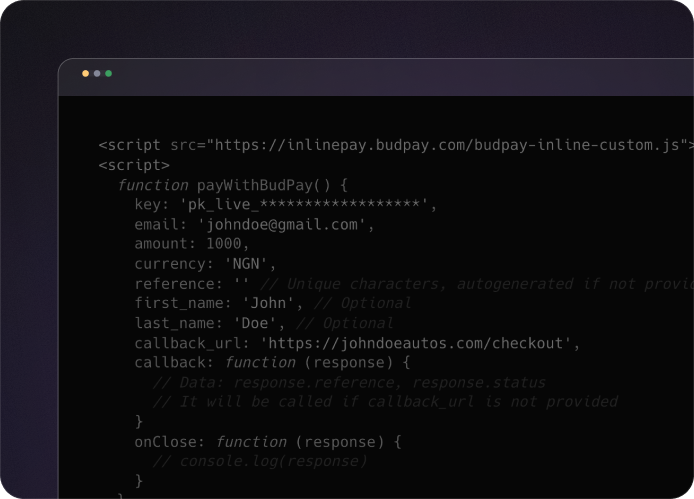
Task: Click the johndoeautos.com checkout callback URL
Action: click(420, 343)
